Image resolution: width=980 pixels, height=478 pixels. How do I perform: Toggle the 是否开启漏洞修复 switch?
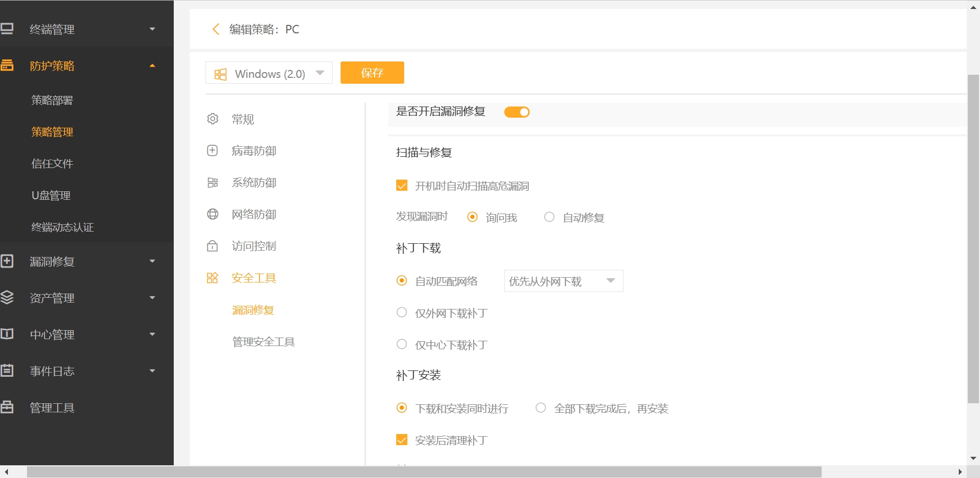pos(517,112)
